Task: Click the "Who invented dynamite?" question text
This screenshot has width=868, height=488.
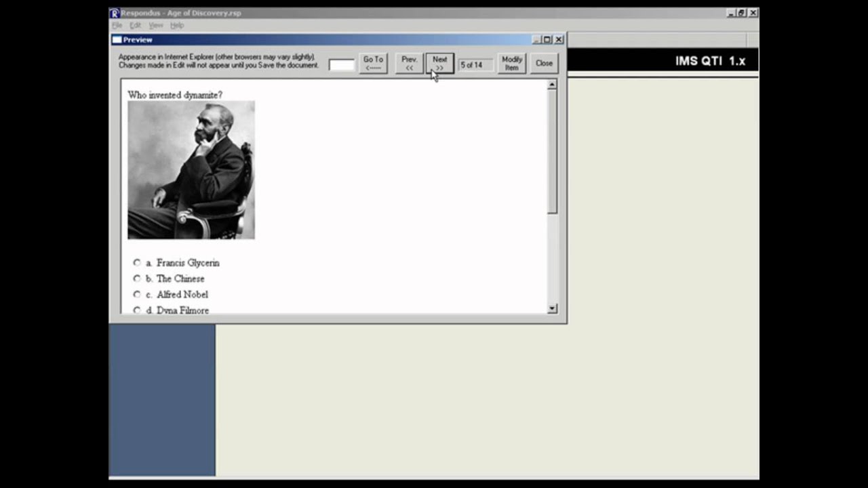Action: [175, 95]
